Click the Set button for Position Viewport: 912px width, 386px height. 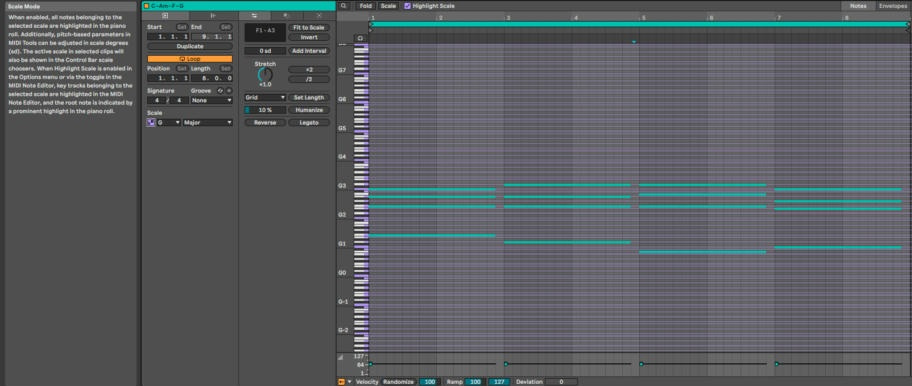(182, 69)
